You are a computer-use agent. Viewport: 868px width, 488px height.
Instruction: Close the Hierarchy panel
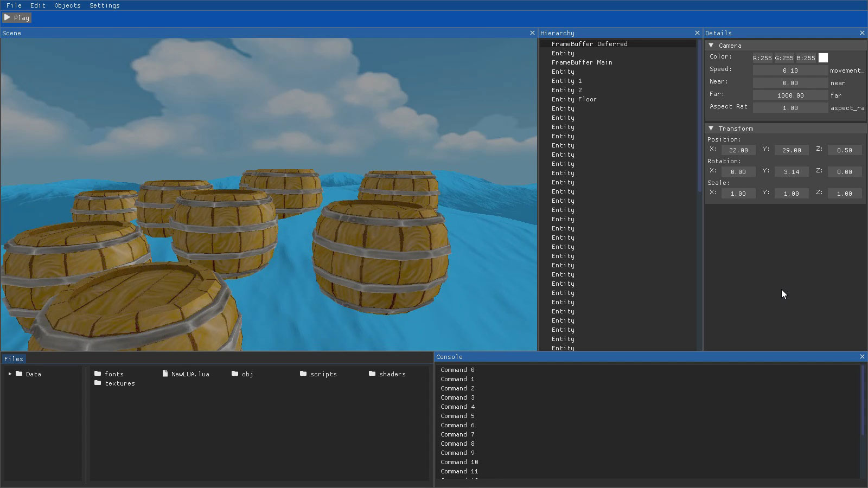coord(697,33)
